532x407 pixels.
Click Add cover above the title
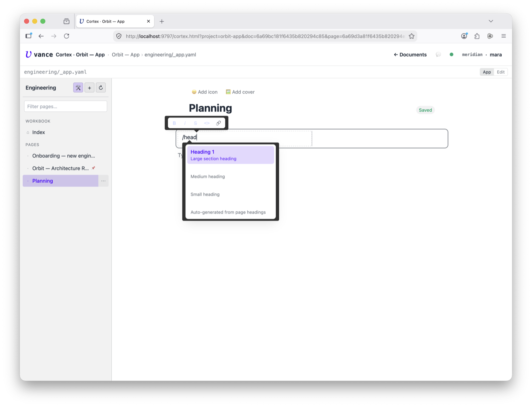240,92
